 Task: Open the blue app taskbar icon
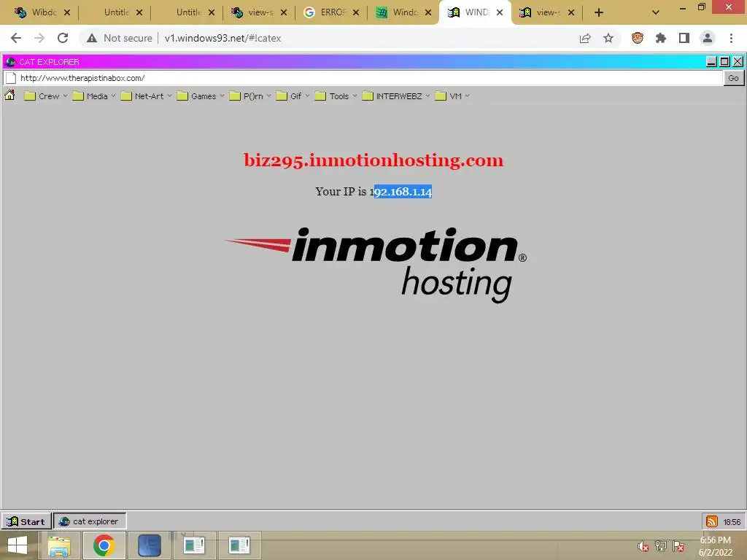149,545
